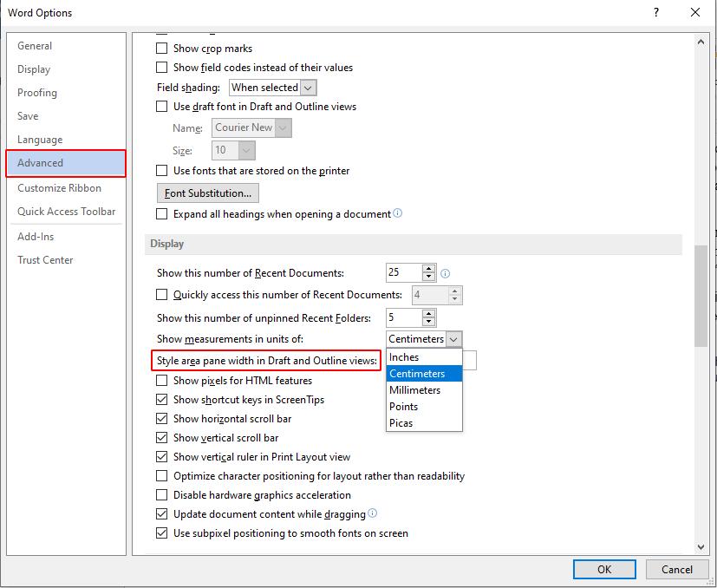
Task: Click the Recent Documents number field showing 25
Action: tap(404, 272)
